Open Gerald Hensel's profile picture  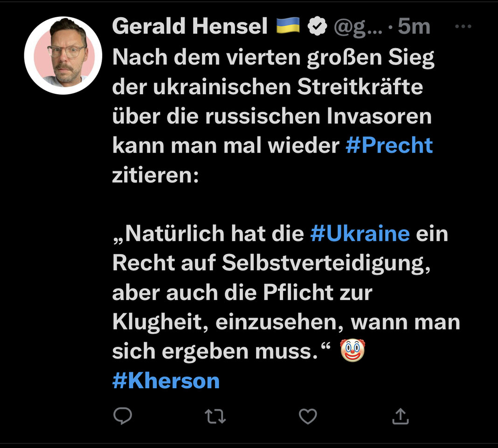coord(63,56)
